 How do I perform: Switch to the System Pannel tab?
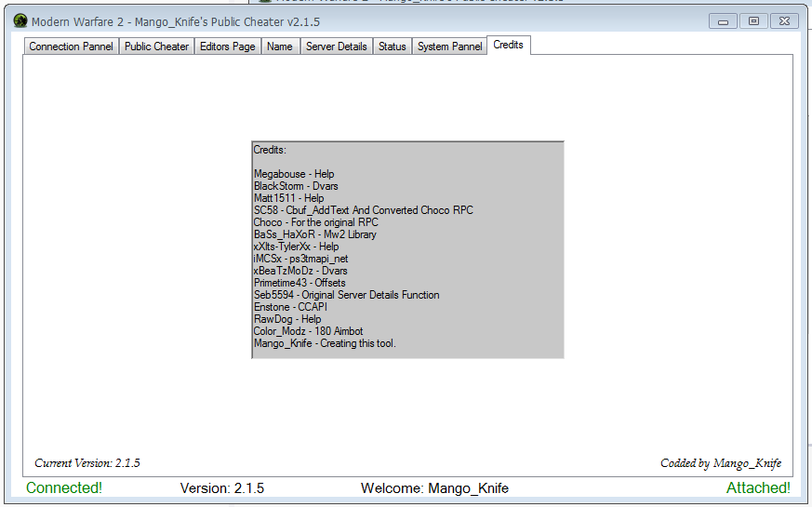(449, 47)
